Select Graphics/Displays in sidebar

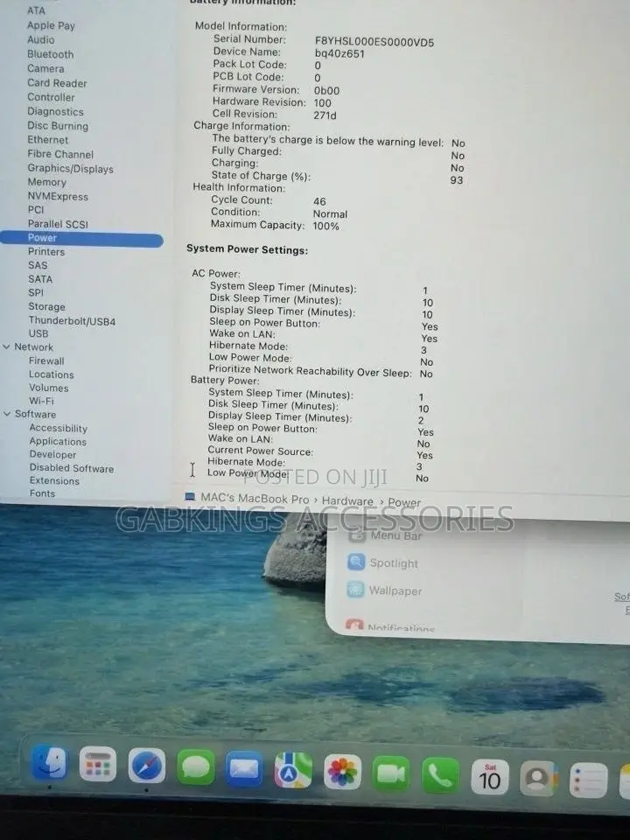pyautogui.click(x=70, y=168)
